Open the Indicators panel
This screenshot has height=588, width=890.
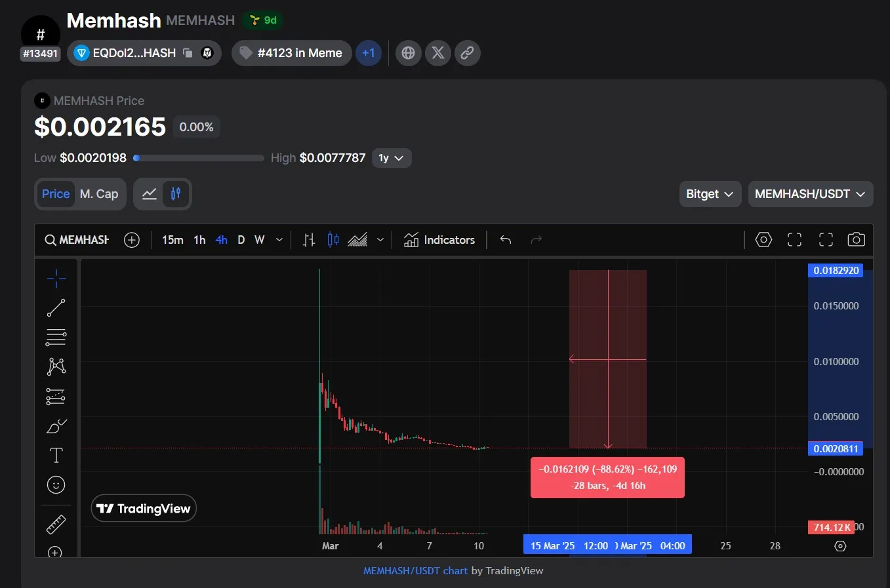439,240
